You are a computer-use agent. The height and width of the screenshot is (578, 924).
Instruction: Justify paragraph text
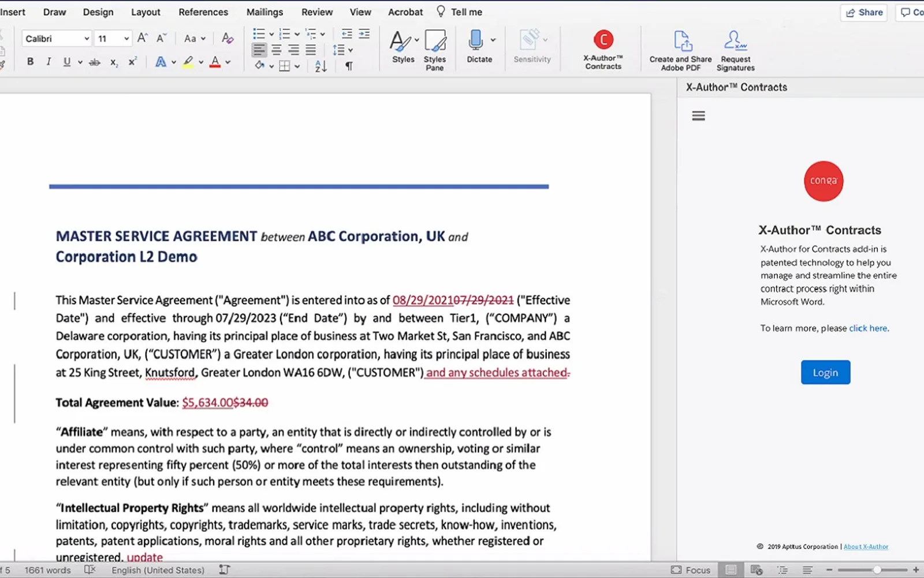[x=311, y=50]
